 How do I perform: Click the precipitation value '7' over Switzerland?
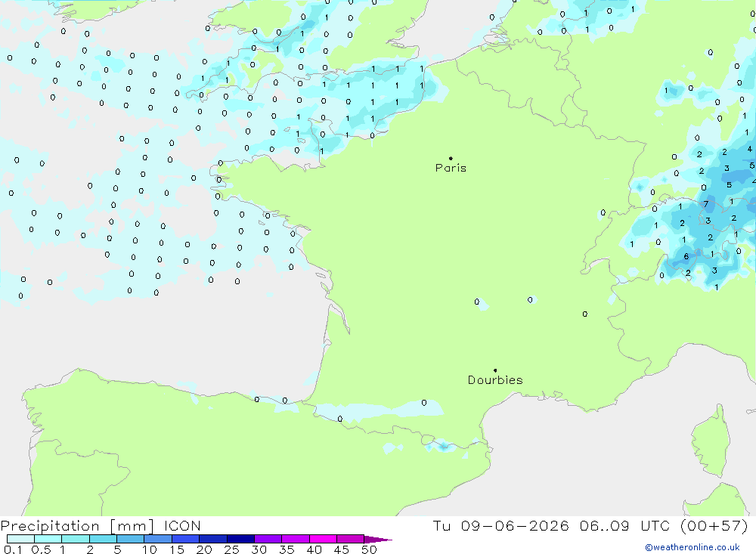point(706,204)
